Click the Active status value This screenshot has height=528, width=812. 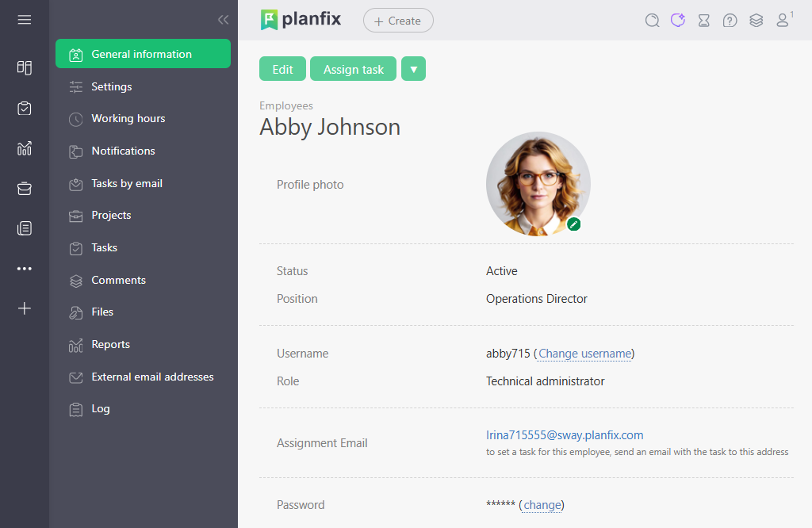pyautogui.click(x=501, y=271)
